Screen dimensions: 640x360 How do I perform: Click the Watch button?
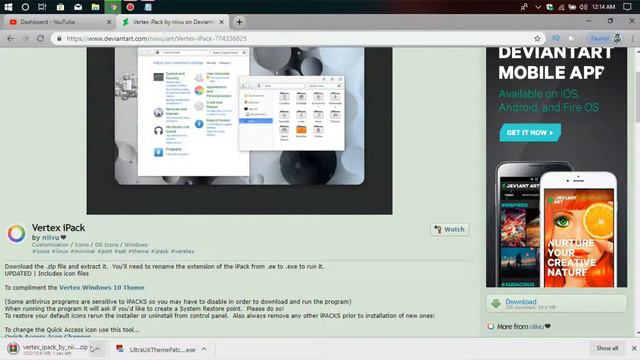point(449,229)
